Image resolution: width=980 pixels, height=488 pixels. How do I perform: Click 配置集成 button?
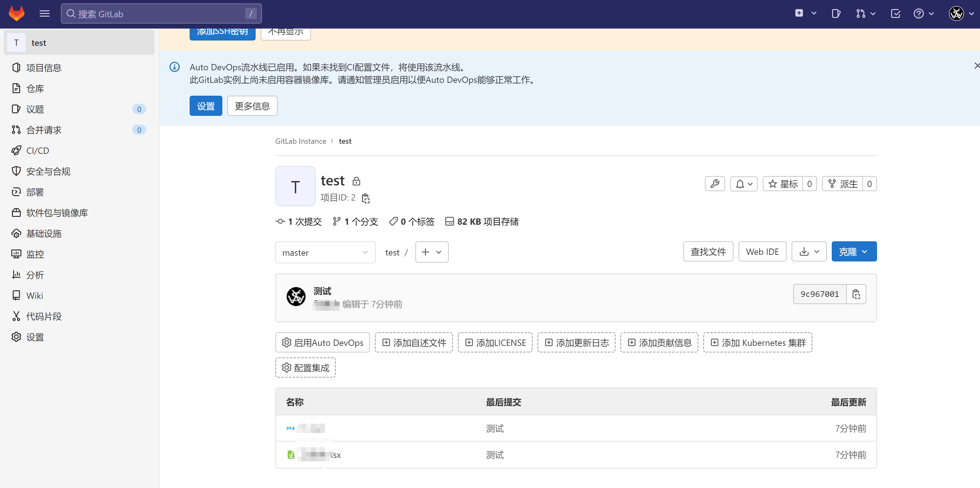[x=305, y=367]
